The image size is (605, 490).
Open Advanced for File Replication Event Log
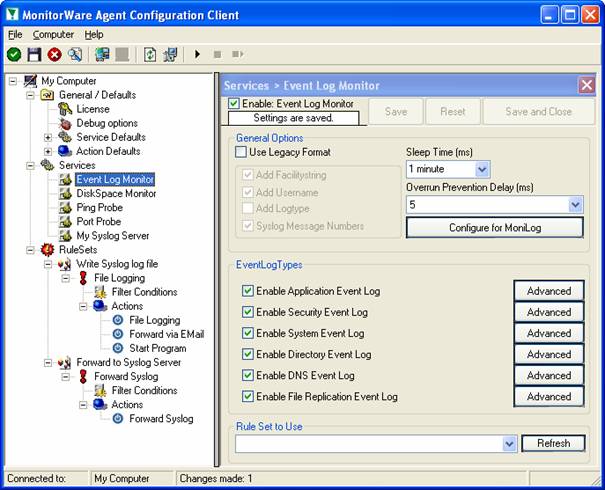point(549,396)
